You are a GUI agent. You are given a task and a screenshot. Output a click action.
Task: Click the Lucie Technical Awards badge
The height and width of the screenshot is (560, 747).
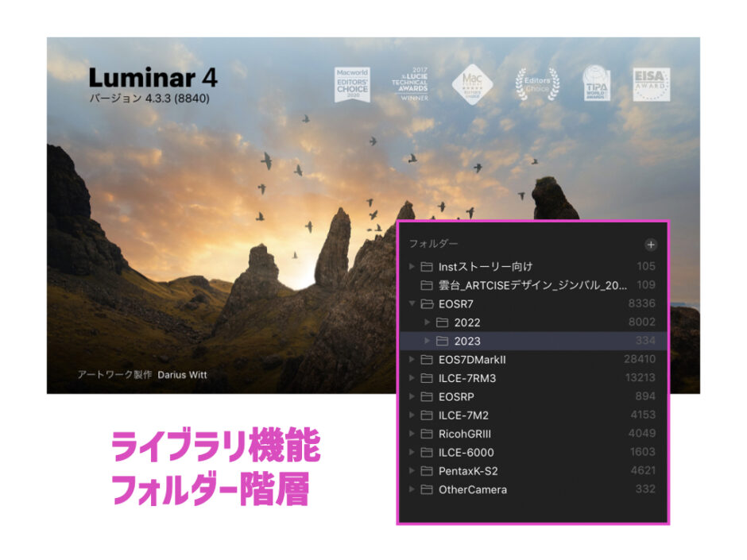coord(410,84)
